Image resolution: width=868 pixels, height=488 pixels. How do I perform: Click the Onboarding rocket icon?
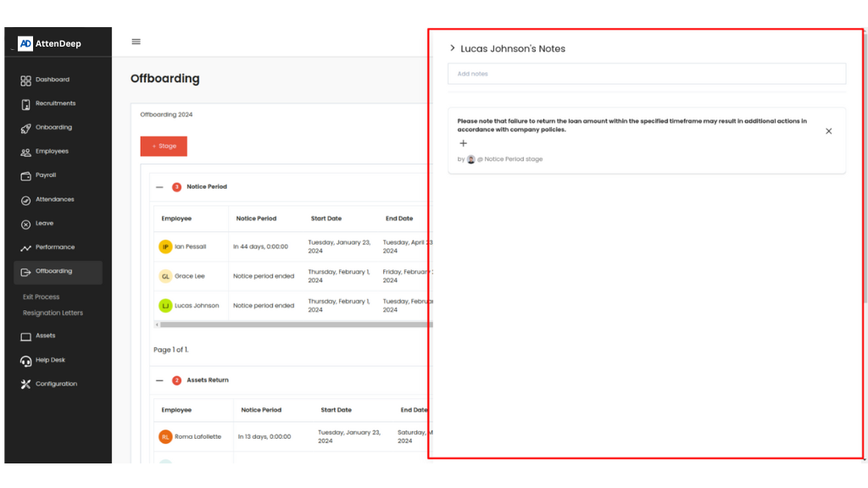click(x=26, y=128)
